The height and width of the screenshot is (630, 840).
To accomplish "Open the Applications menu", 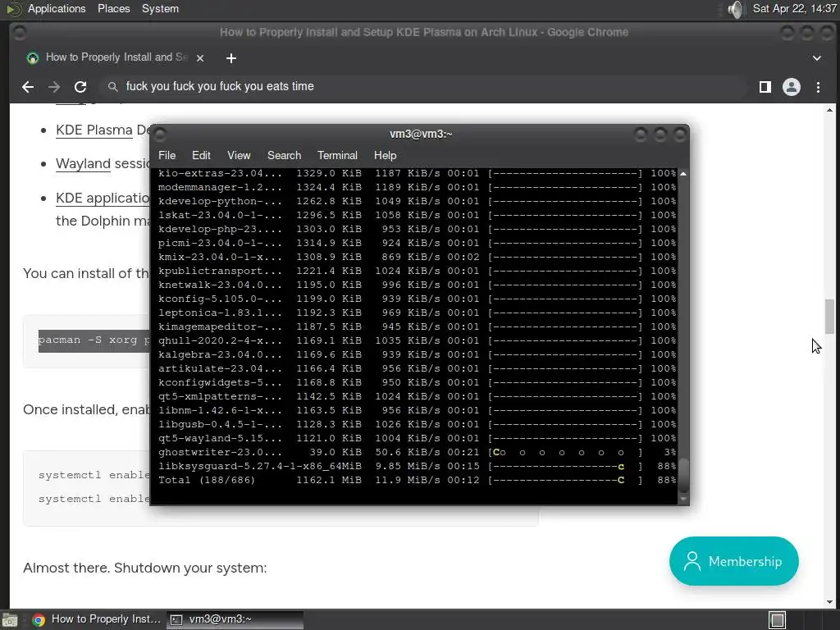I will (57, 8).
